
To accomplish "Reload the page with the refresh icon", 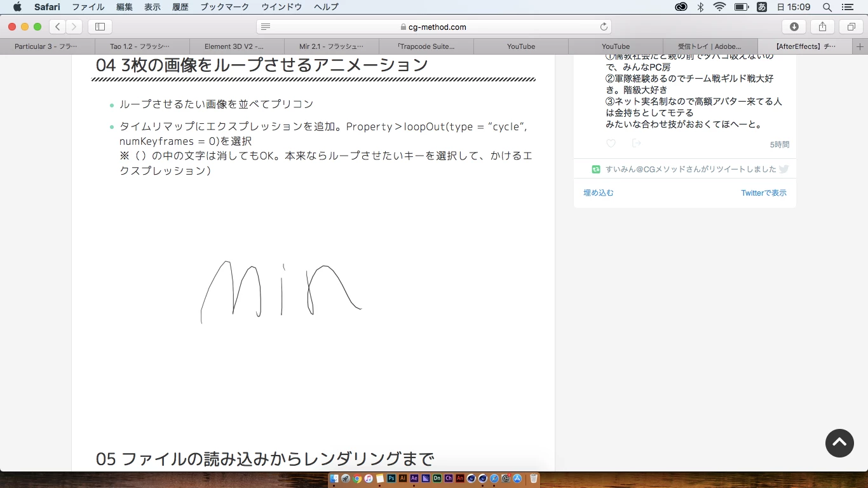I will pyautogui.click(x=604, y=27).
